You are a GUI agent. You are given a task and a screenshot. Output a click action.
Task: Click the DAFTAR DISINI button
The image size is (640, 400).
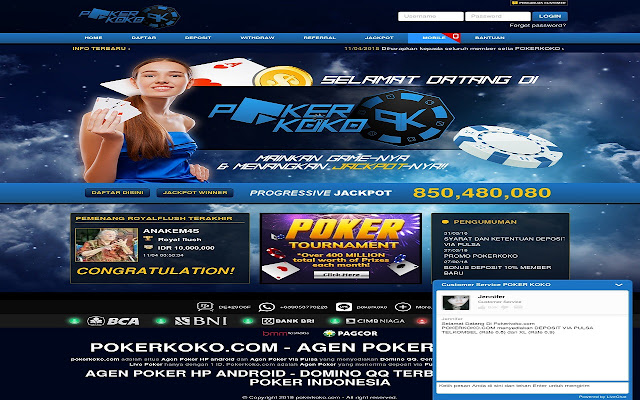point(118,193)
